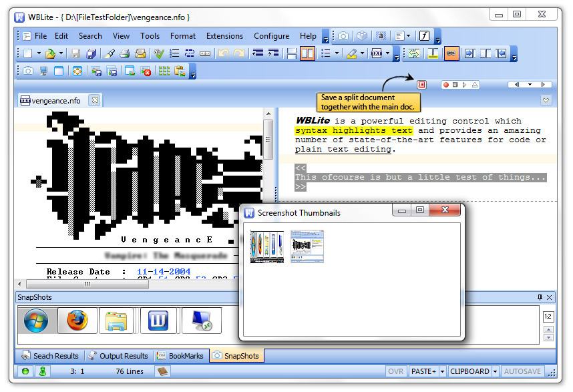Create a new blank document
Image resolution: width=573 pixels, height=392 pixels.
click(x=28, y=53)
